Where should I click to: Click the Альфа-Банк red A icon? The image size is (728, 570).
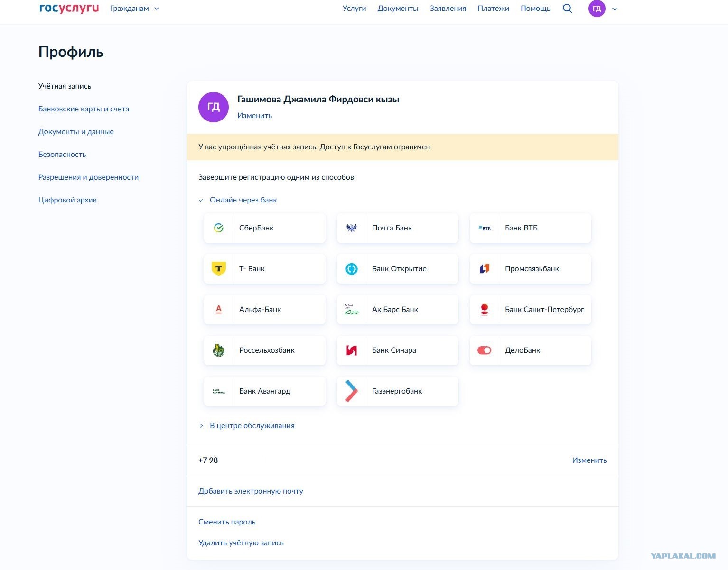[x=219, y=310]
